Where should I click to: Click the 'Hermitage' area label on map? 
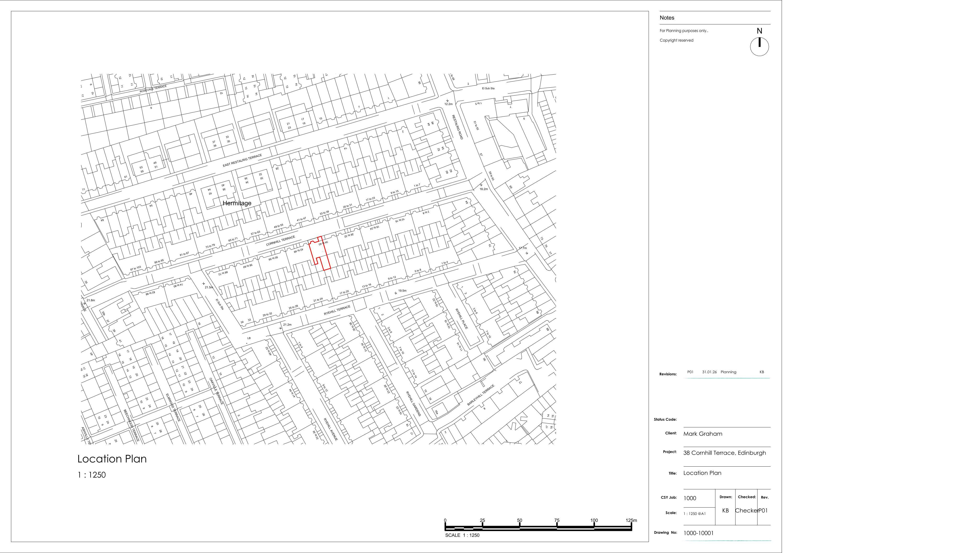[237, 203]
